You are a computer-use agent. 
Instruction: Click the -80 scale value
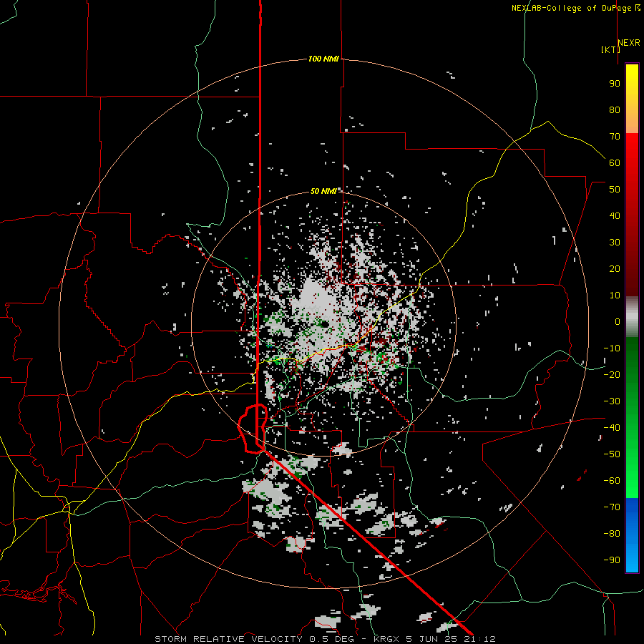[x=612, y=534]
